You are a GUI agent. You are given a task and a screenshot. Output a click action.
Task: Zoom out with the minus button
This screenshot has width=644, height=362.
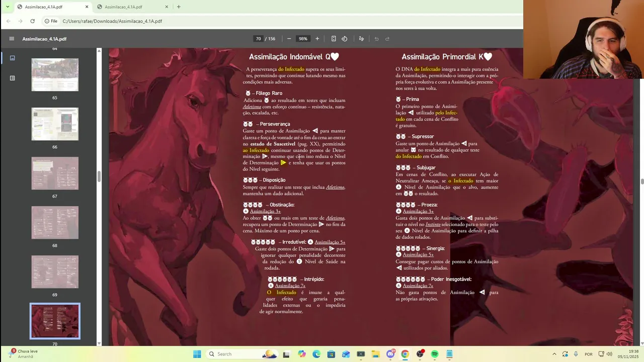click(289, 39)
